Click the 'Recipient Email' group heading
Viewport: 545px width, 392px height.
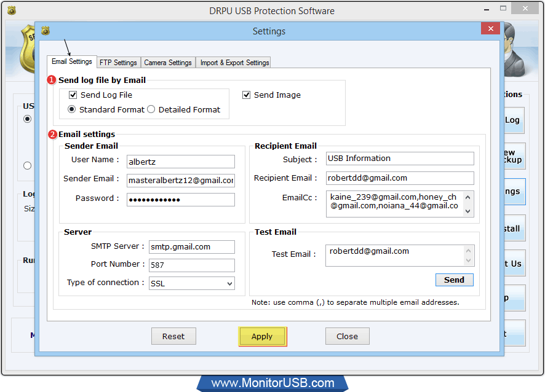point(285,146)
